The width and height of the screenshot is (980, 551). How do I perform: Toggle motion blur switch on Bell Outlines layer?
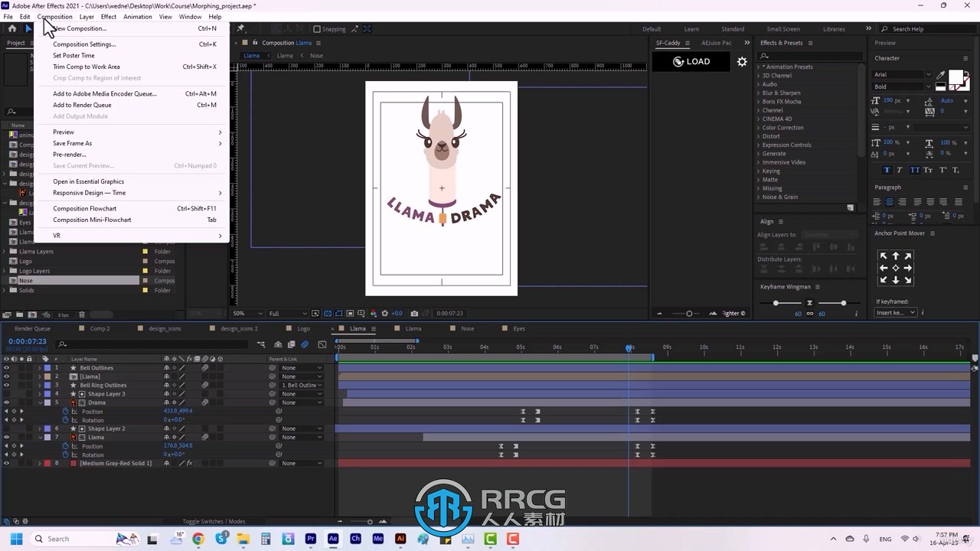[x=204, y=368]
